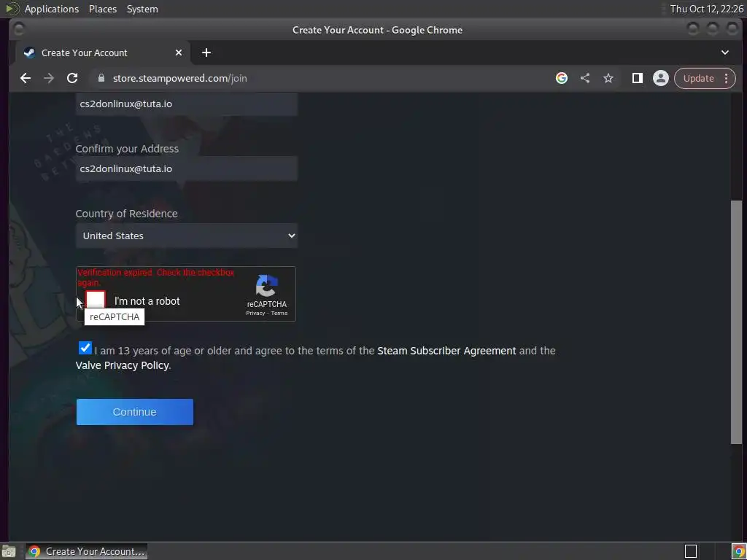The height and width of the screenshot is (560, 747).
Task: Open Chrome three-dot menu
Action: [726, 78]
